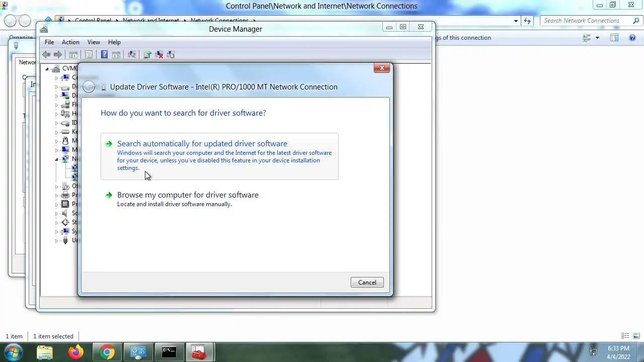Expand the Universal Serial Bus controllers node
This screenshot has width=644, height=362.
[x=56, y=241]
